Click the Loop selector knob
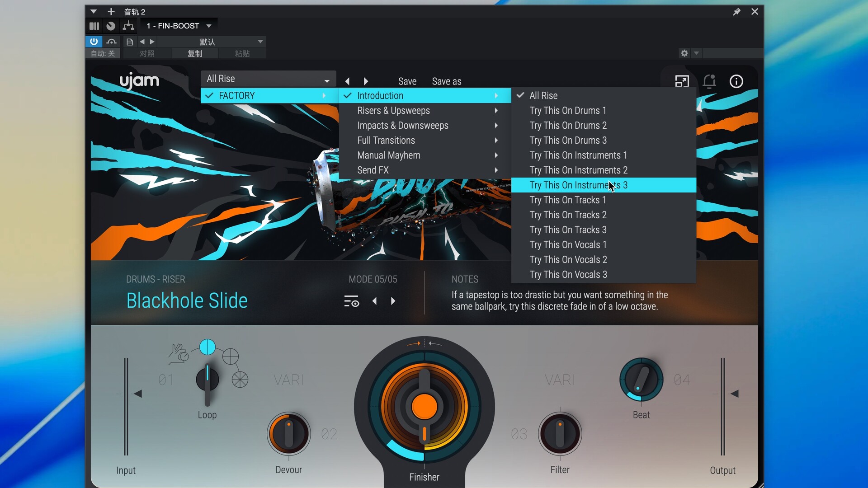The image size is (868, 488). (x=208, y=380)
